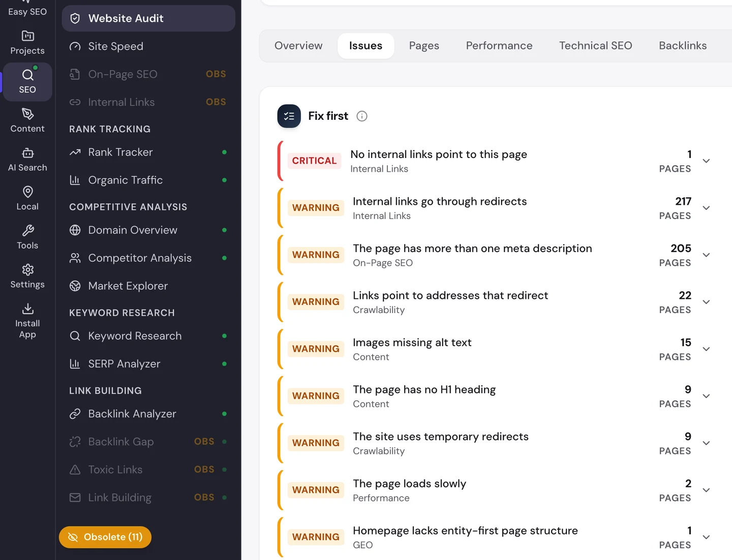Open Projects in the left rail

[27, 43]
